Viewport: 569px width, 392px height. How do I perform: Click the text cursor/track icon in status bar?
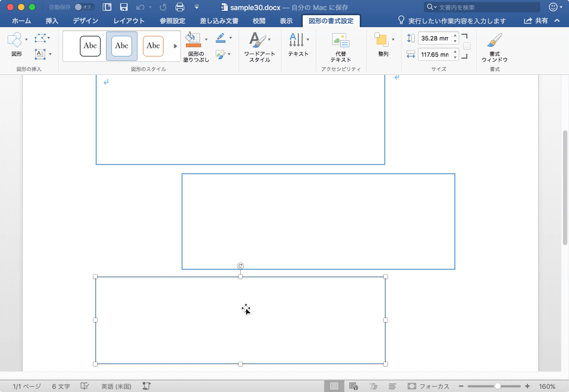point(146,386)
